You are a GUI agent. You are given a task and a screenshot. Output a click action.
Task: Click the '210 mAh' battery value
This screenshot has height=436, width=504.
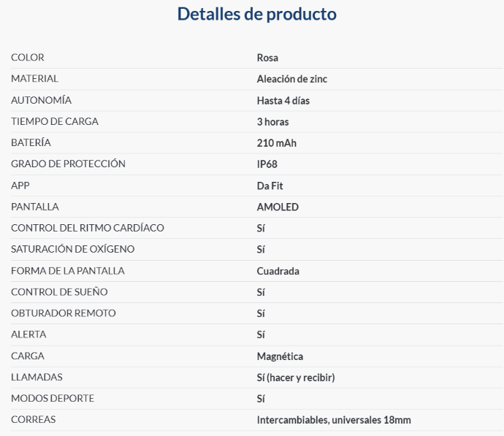coord(277,143)
